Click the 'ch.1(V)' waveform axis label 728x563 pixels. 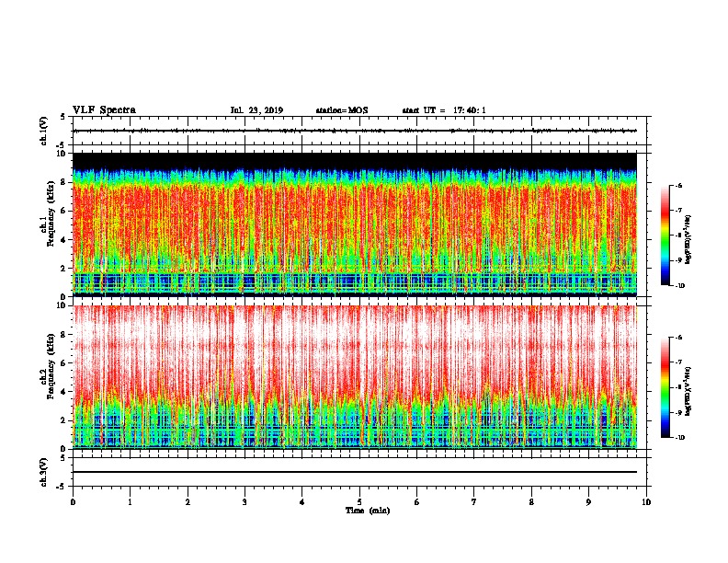point(44,131)
